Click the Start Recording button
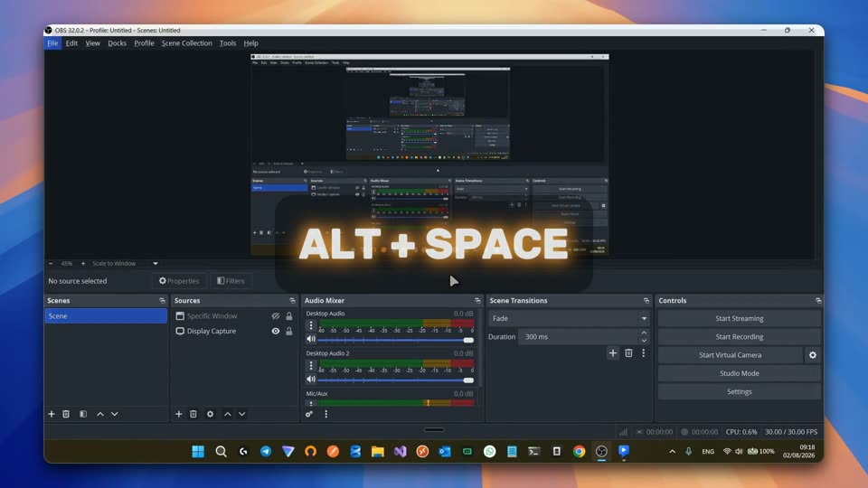The image size is (868, 488). (x=739, y=336)
